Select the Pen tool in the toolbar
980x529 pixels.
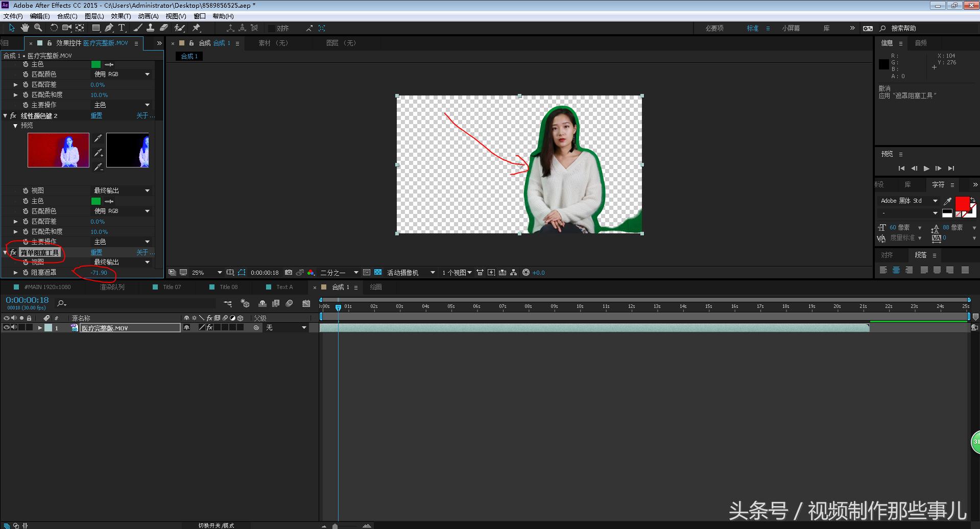(x=109, y=28)
